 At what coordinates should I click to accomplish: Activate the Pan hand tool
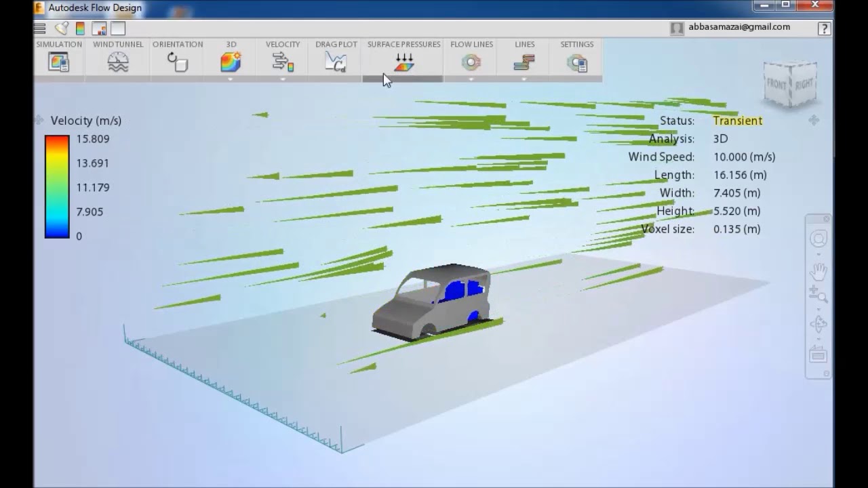[818, 271]
